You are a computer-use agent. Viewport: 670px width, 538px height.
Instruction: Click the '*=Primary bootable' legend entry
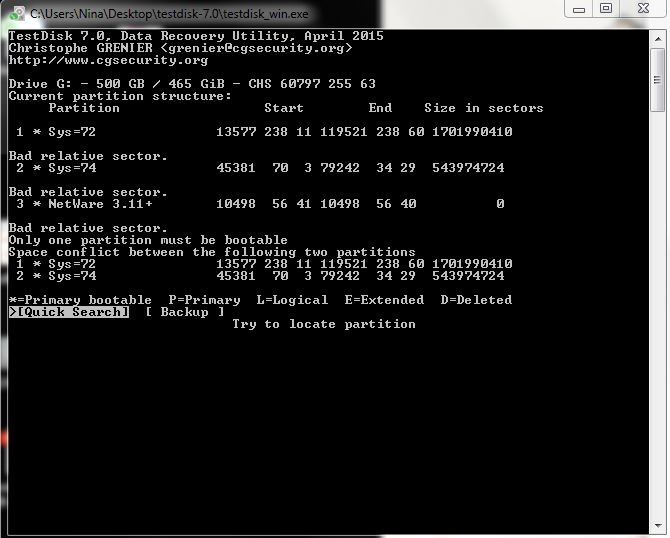click(x=80, y=300)
